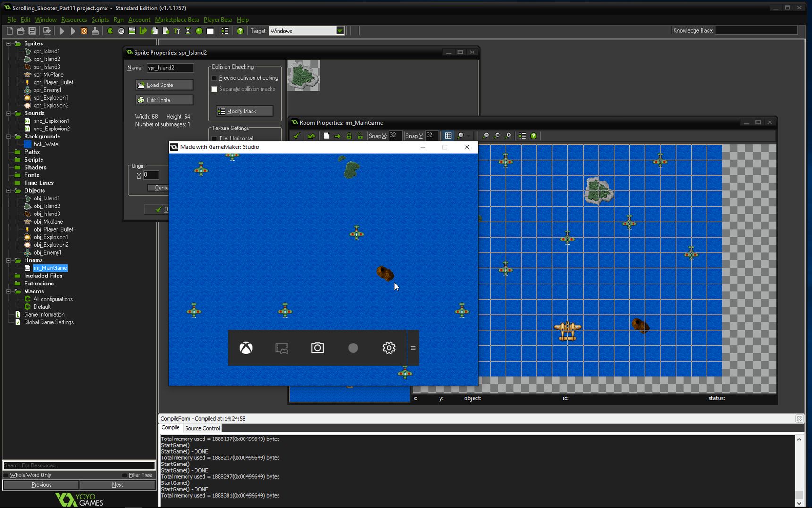Click the New project icon in main toolbar
Viewport: 812px width, 508px height.
(x=9, y=31)
